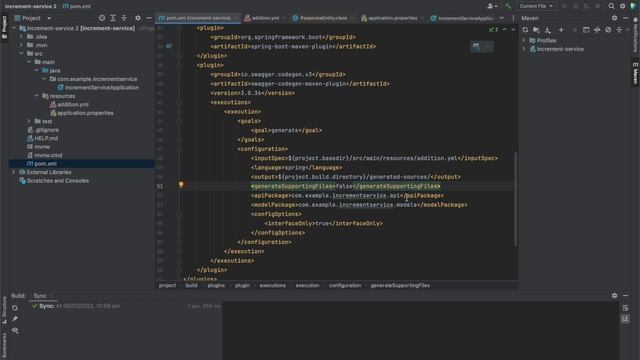Hide the Build tool window
Viewport: 640px width, 360px height.
point(625,296)
